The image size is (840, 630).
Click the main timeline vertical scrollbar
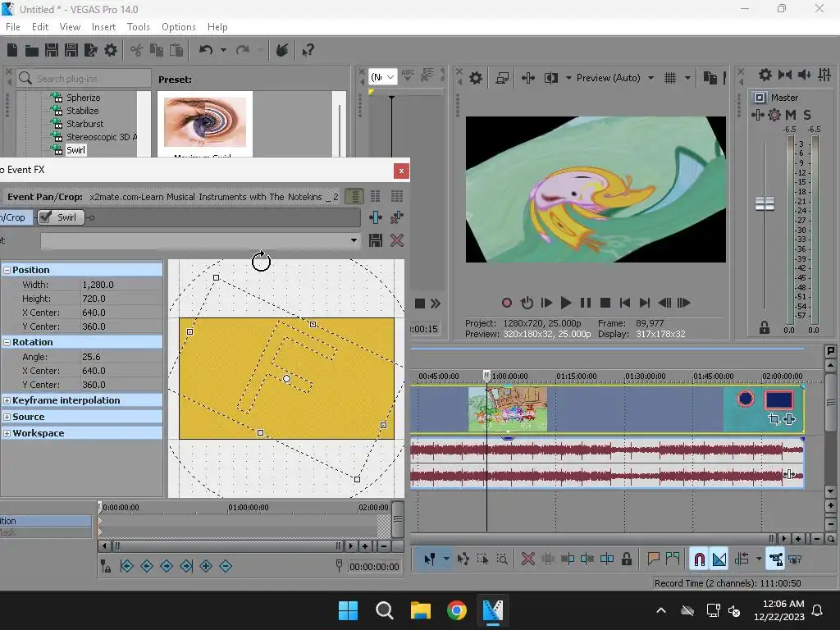point(830,403)
